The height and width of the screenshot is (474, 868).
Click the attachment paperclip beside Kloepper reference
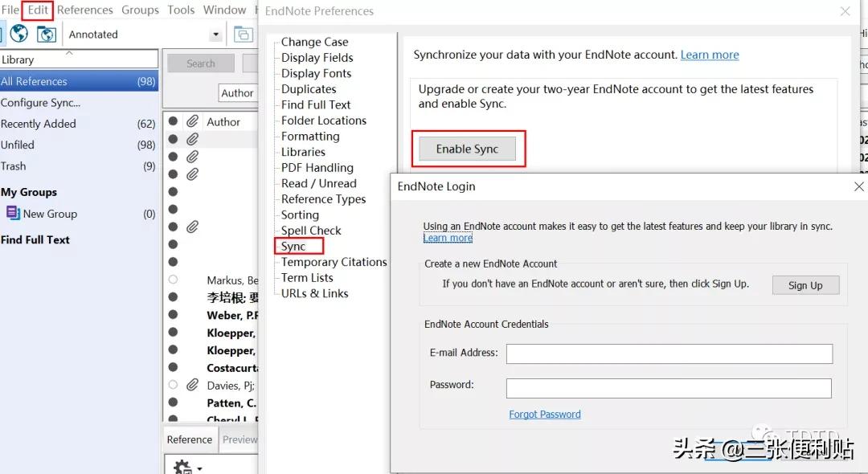click(191, 333)
